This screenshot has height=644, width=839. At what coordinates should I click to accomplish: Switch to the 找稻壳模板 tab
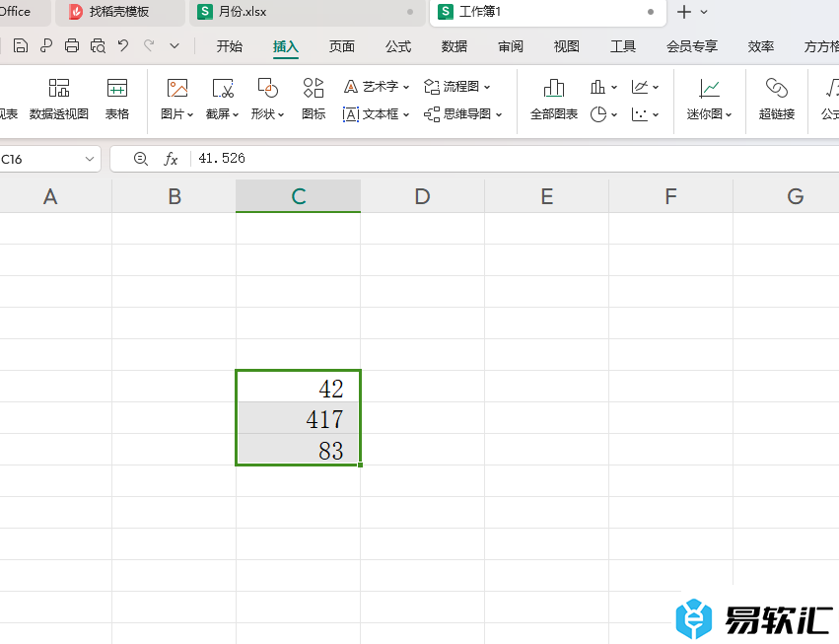click(x=119, y=12)
